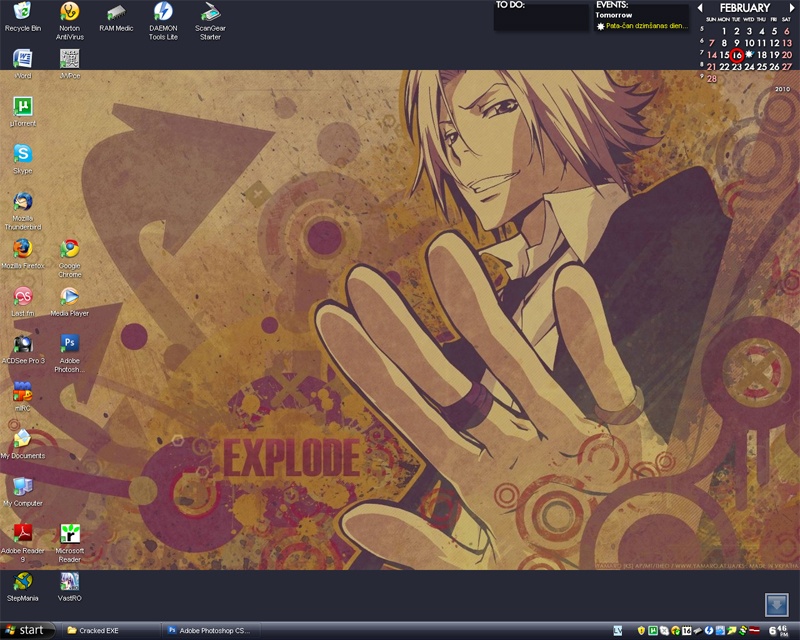The height and width of the screenshot is (640, 800).
Task: Open the yellow security shield tray icon
Action: (x=641, y=631)
